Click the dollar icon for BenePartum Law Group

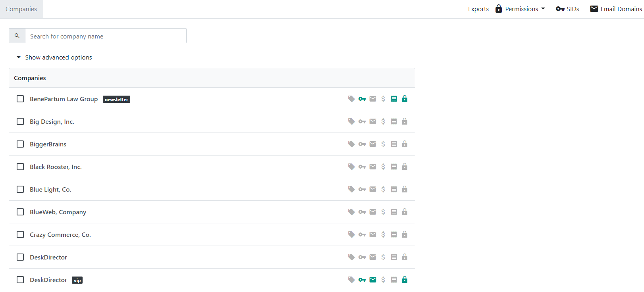(383, 99)
